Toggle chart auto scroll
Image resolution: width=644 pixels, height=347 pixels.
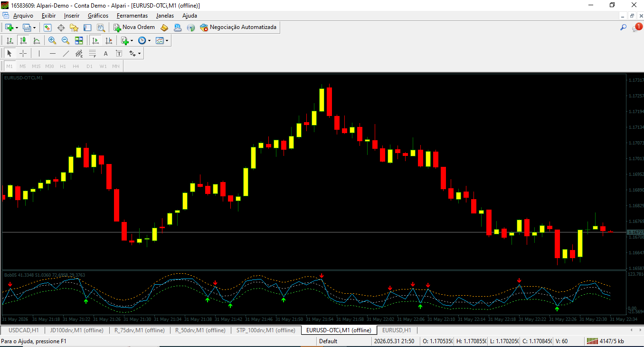95,40
